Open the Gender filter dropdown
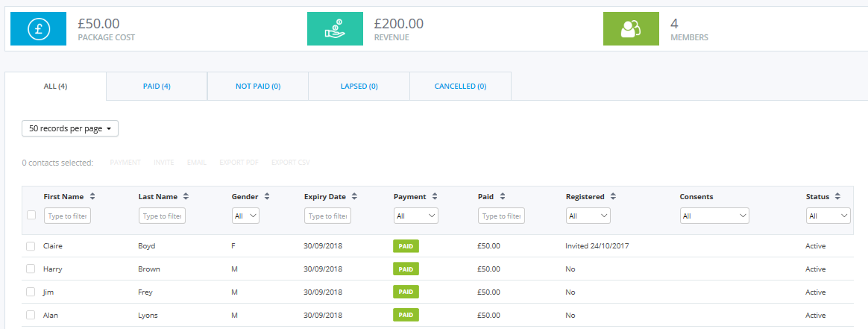Screen dimensions: 868x329 coord(245,216)
